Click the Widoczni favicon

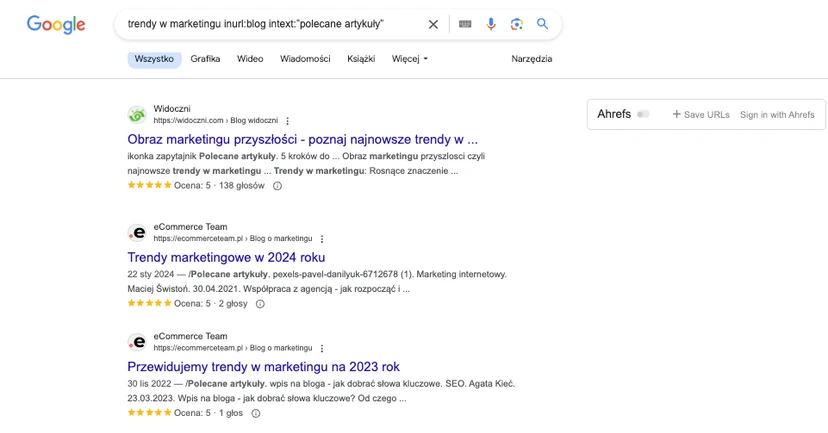137,115
